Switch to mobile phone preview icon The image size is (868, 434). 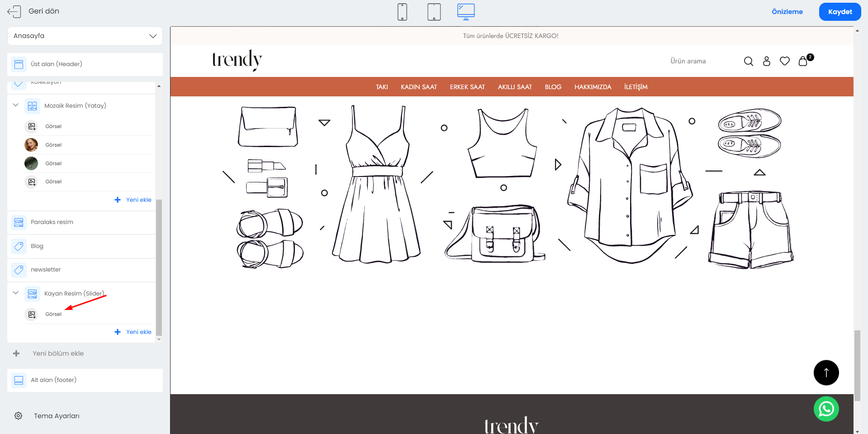coord(402,12)
